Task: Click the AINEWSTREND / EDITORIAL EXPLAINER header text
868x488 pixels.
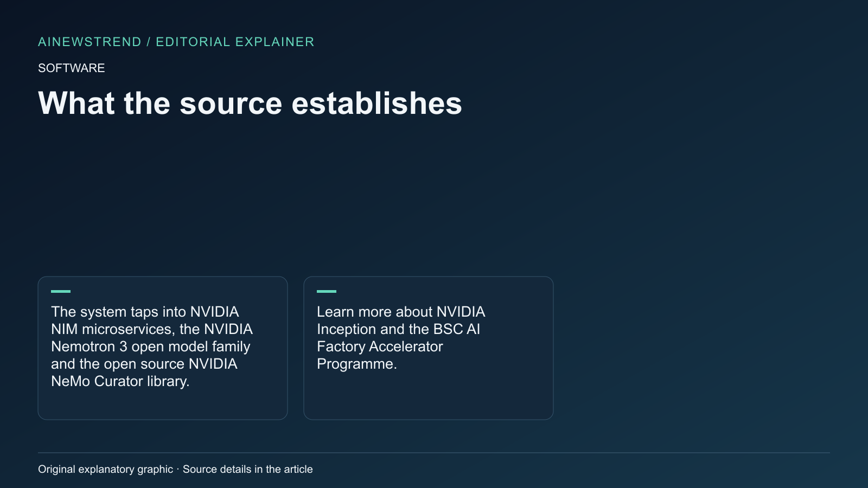Action: pos(176,42)
